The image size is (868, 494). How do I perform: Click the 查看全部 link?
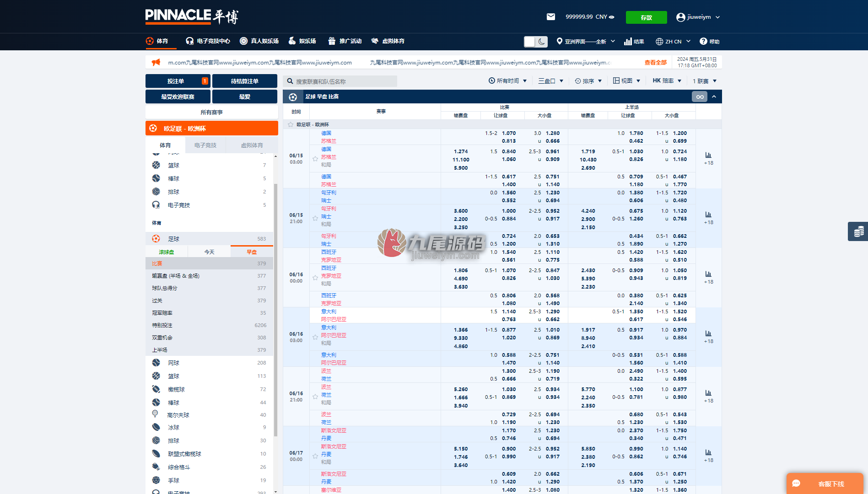[655, 63]
